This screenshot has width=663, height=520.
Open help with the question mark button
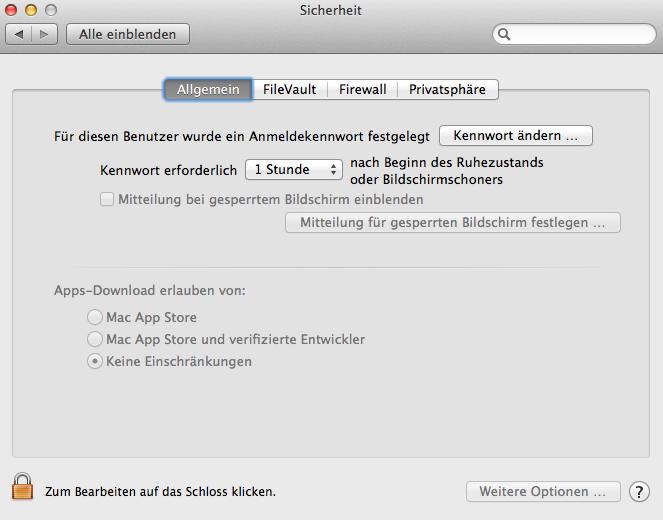click(x=639, y=492)
